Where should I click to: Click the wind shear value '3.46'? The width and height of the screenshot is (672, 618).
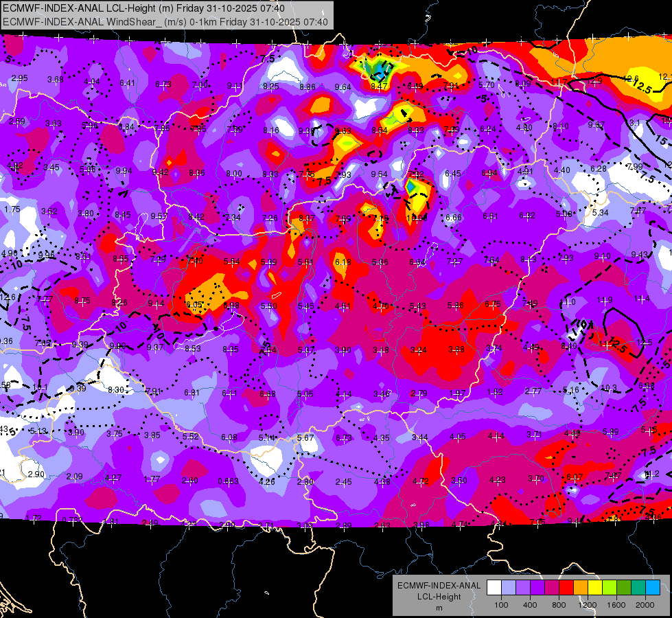[382, 393]
